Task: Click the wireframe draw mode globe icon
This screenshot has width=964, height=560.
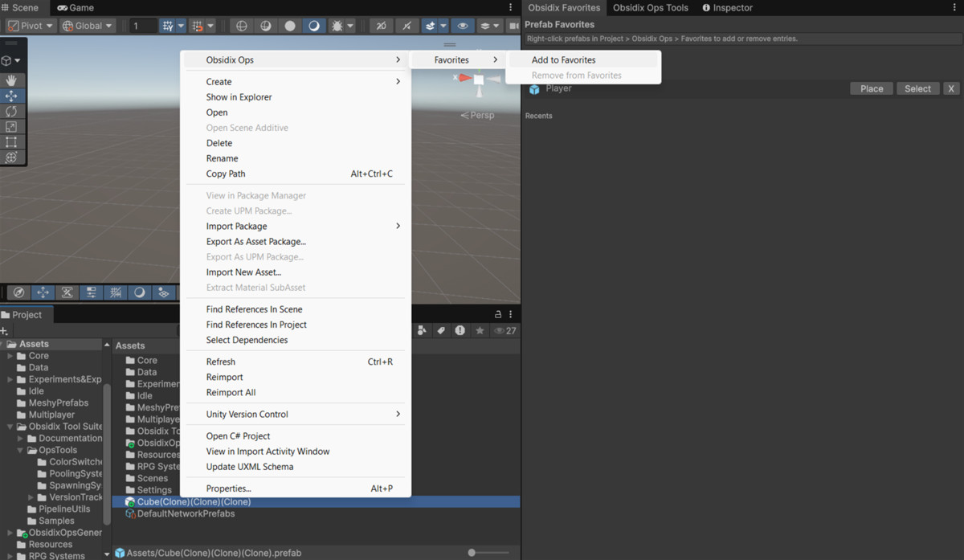Action: click(x=242, y=26)
